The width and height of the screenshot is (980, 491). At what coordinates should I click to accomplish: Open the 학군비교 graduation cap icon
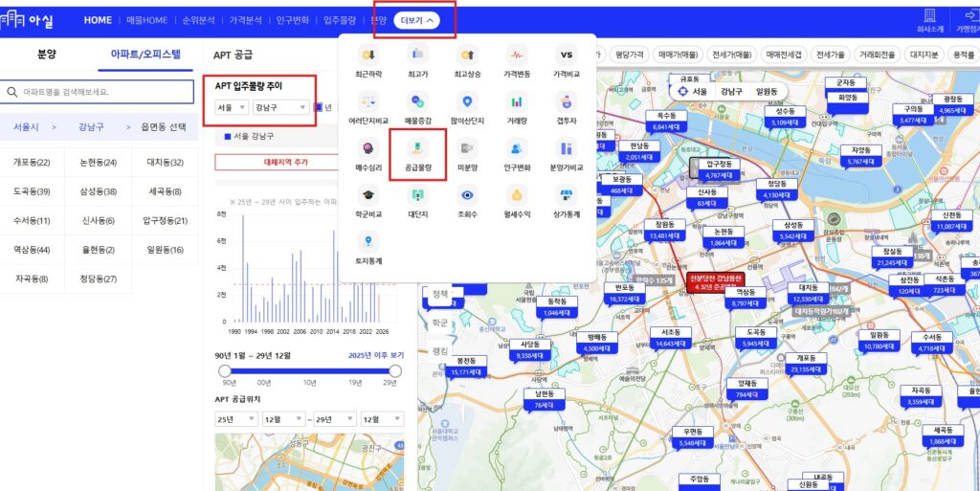coord(368,196)
